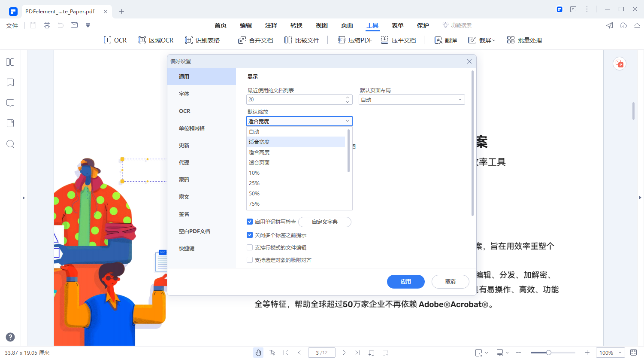This screenshot has height=359, width=644.
Task: Open the search panel in the left sidebar
Action: pyautogui.click(x=10, y=144)
